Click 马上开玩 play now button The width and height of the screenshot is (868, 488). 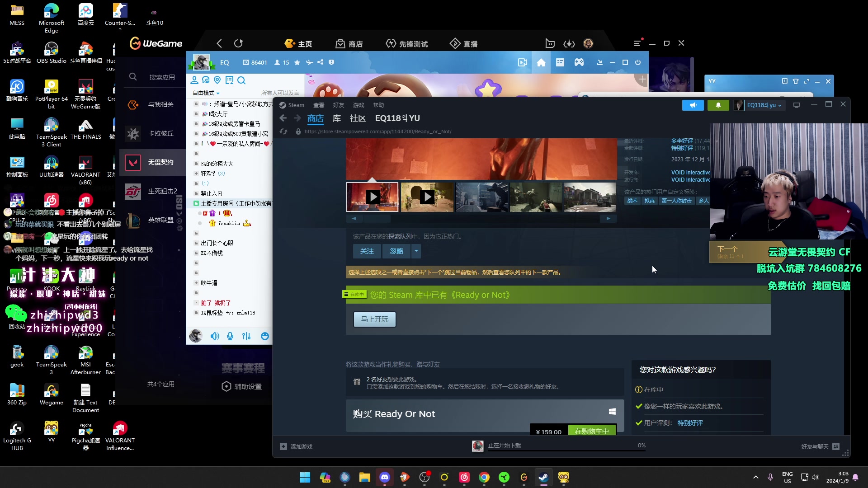(375, 319)
